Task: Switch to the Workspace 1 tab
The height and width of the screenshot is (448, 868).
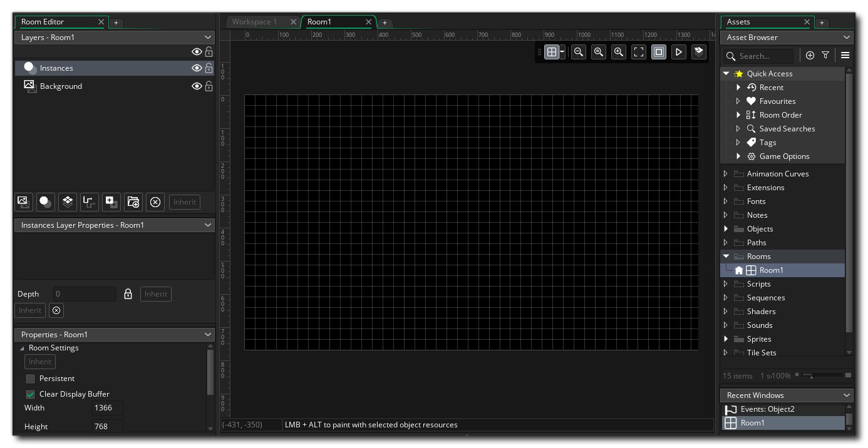Action: 254,22
